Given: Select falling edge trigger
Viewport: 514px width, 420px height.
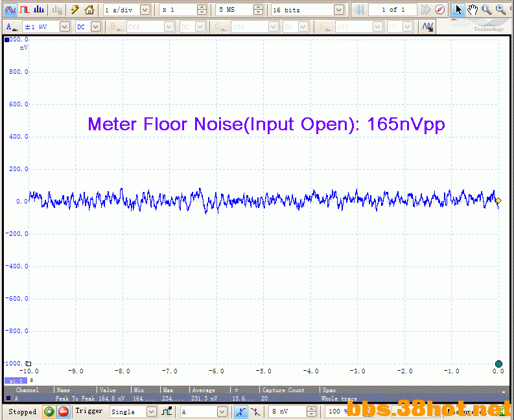Looking at the screenshot, I should click(255, 412).
